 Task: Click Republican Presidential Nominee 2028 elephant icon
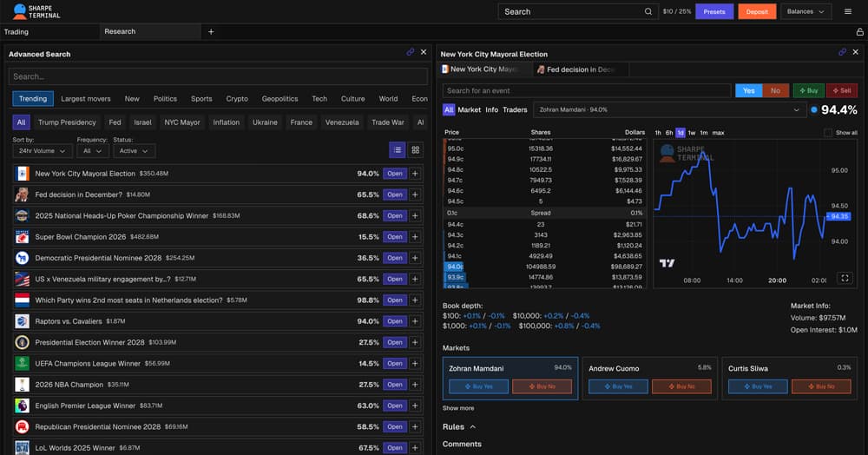[x=23, y=426]
